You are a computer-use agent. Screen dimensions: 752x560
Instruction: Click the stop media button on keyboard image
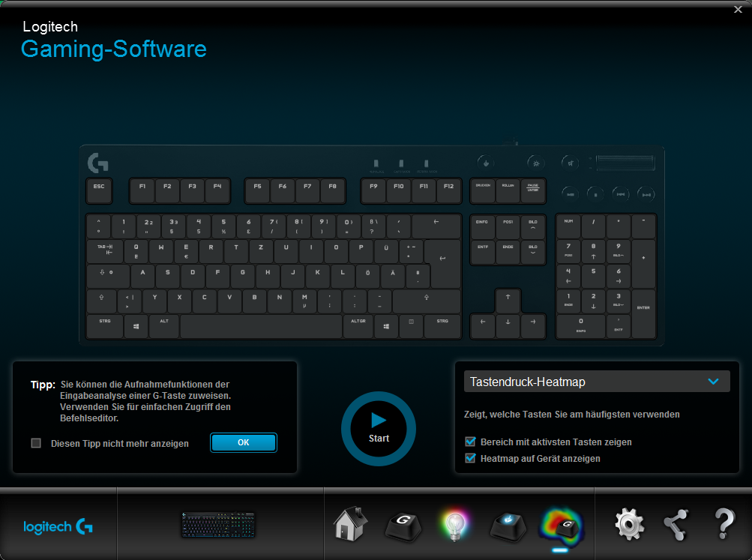click(595, 194)
